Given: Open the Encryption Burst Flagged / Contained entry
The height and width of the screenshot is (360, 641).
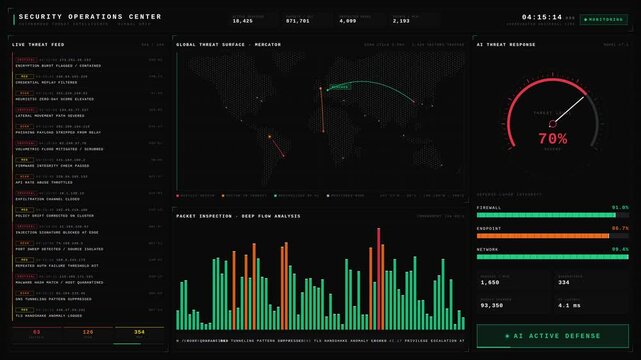Looking at the screenshot, I should click(88, 63).
